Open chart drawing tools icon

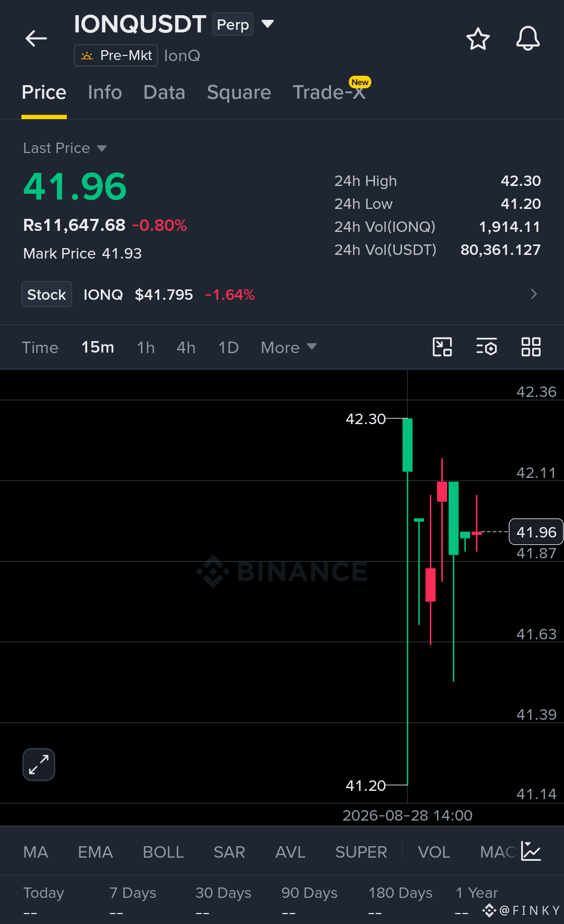click(x=442, y=347)
